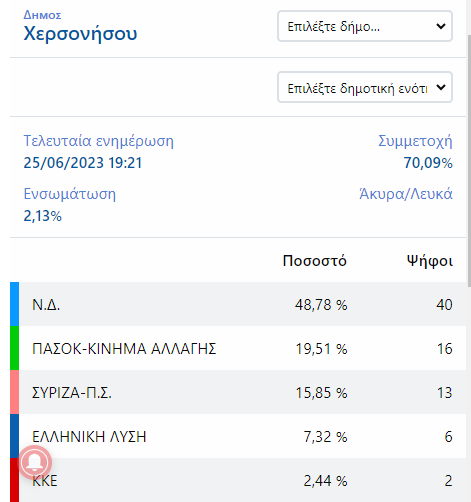Open the municipality selection dropdown
The image size is (471, 502).
pyautogui.click(x=365, y=26)
